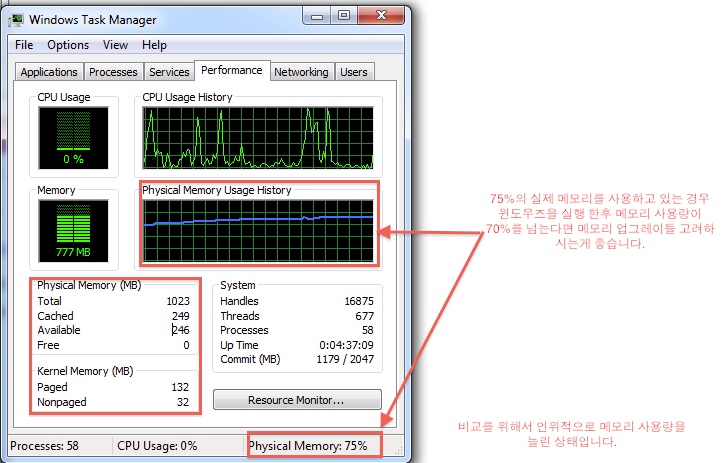727x463 pixels.
Task: Click the Free memory value 0
Action: click(x=186, y=345)
